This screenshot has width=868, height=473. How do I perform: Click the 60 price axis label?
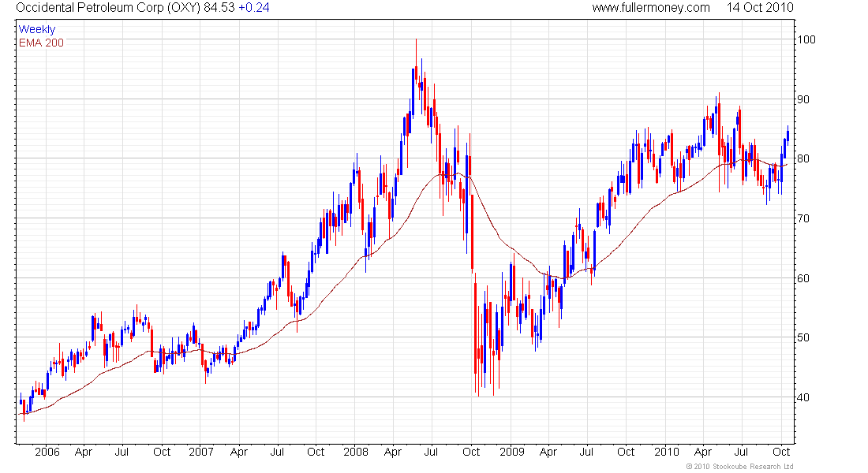pos(803,278)
